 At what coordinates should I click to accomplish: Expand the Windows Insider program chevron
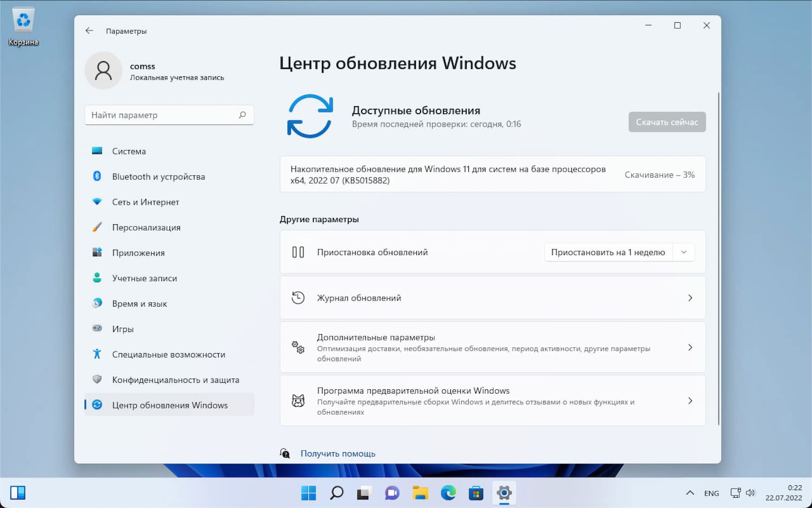[x=690, y=401]
